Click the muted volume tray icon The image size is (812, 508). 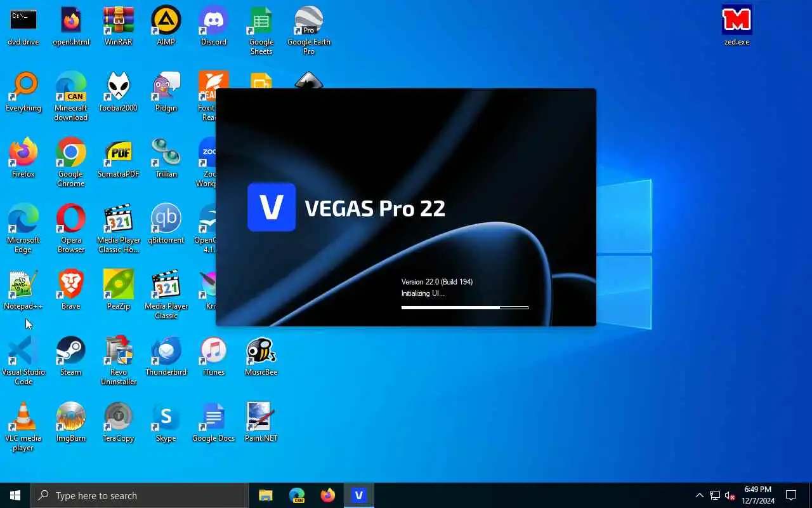pos(730,495)
